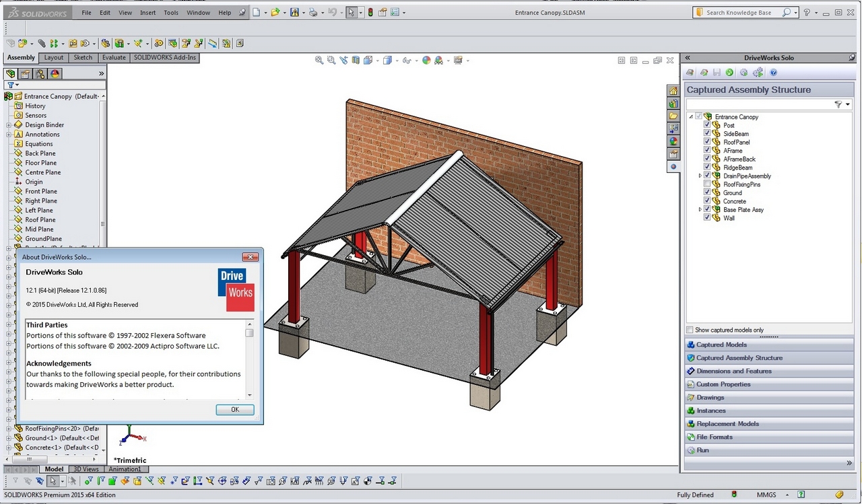Expand the Base Plate Assy node
Screen dimensions: 862x504
[x=700, y=209]
